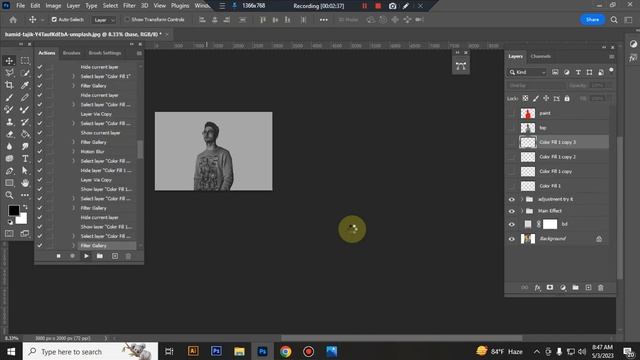The width and height of the screenshot is (640, 360).
Task: Open the Kind filter dropdown
Action: click(527, 72)
